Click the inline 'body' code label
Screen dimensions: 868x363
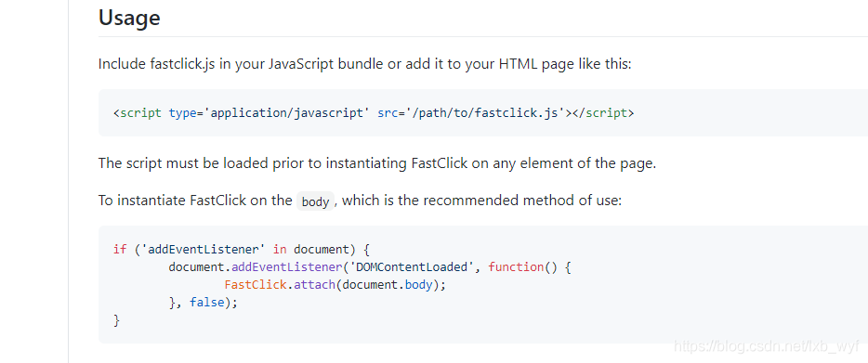coord(316,201)
